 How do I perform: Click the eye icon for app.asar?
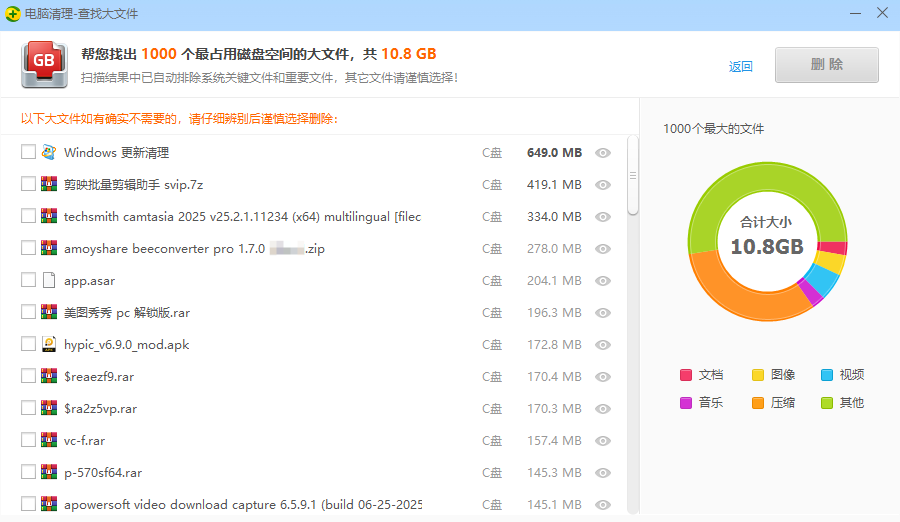tap(602, 281)
